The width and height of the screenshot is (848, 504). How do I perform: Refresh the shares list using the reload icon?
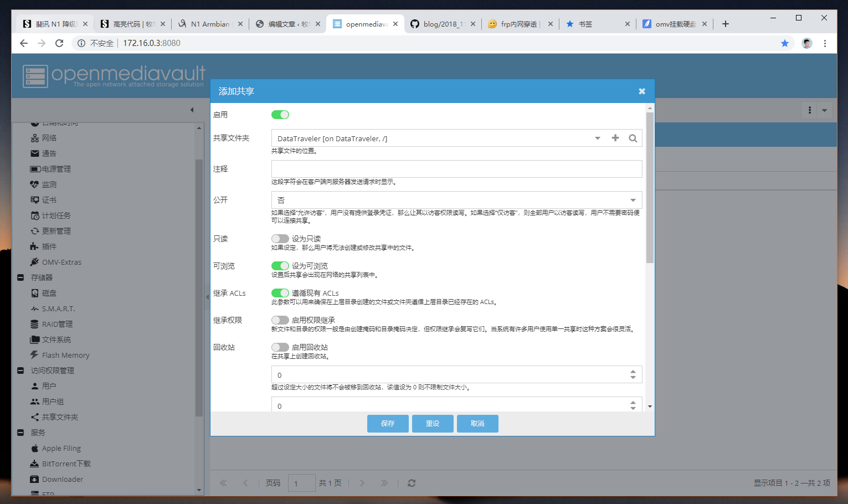pos(412,483)
